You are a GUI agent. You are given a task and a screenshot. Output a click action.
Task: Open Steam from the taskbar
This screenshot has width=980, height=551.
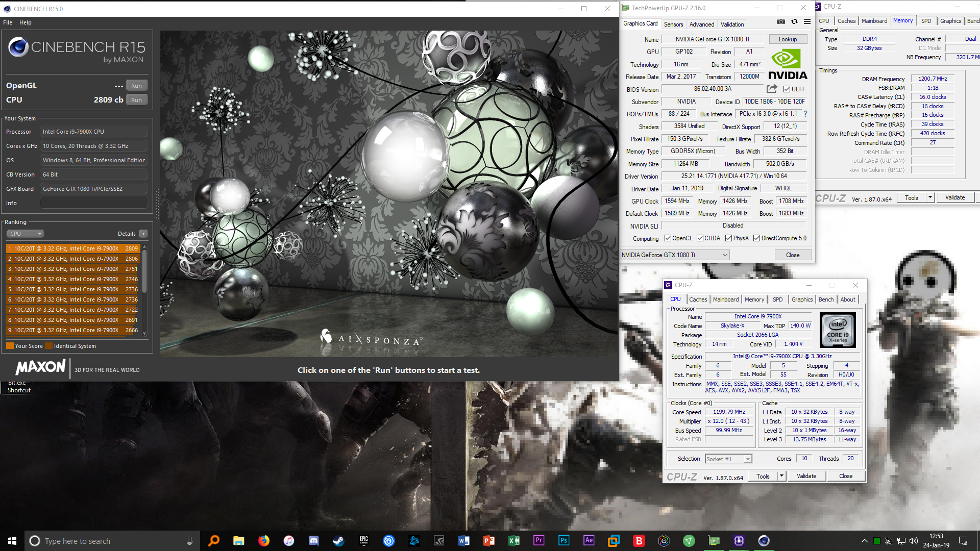(339, 541)
